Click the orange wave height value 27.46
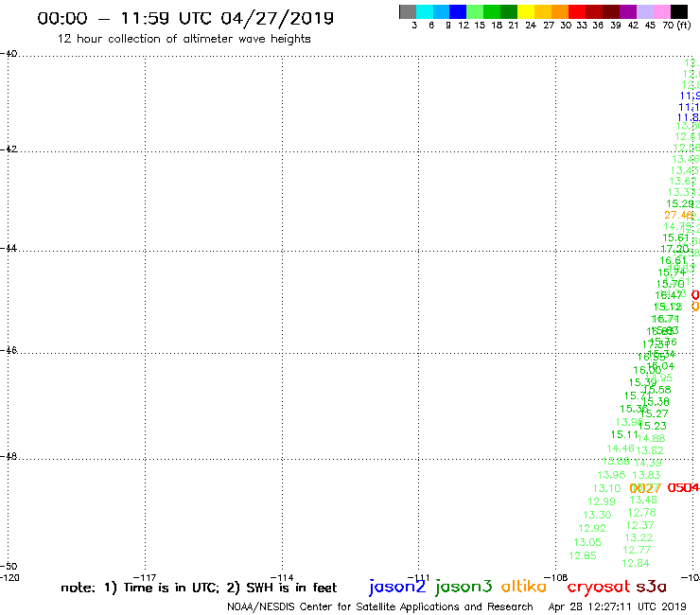700x615 pixels. point(678,216)
